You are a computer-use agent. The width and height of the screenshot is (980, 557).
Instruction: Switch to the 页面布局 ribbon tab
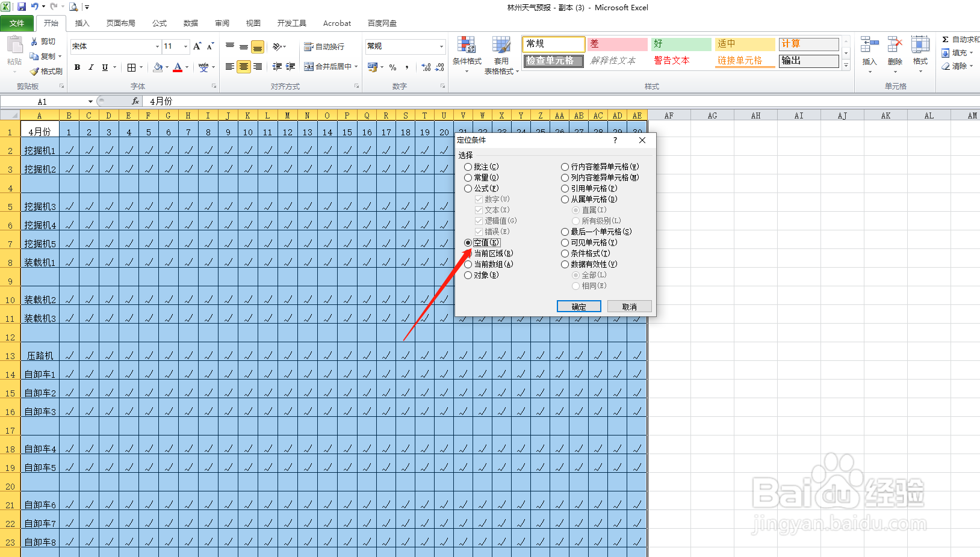(120, 23)
